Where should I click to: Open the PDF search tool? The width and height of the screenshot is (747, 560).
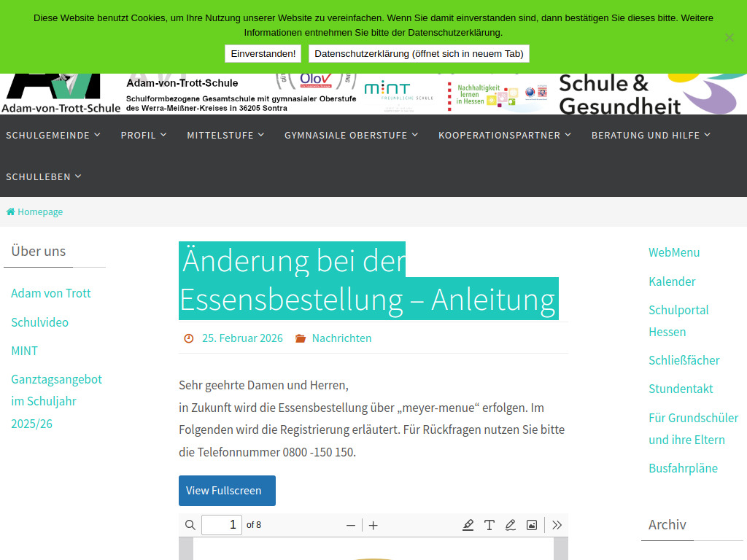pos(190,524)
